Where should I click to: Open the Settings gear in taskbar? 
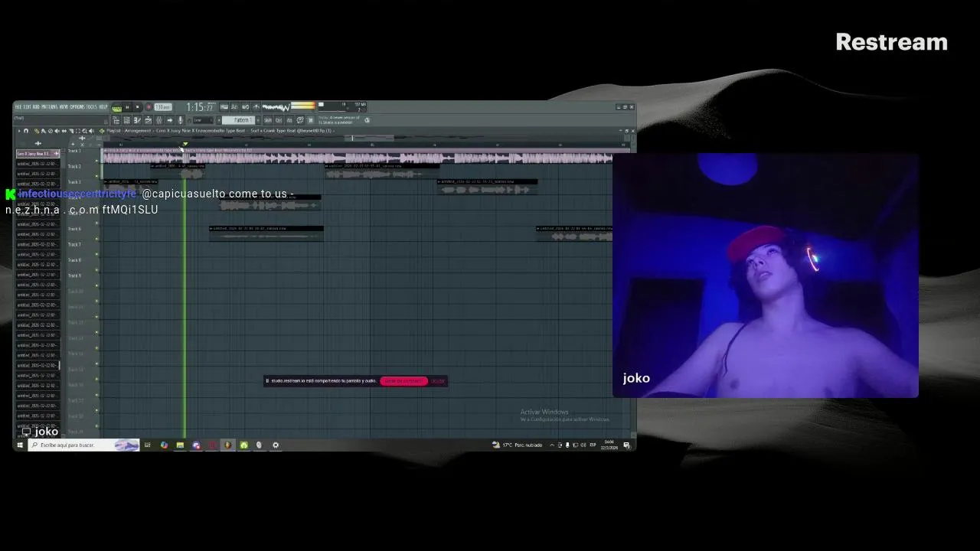[276, 445]
